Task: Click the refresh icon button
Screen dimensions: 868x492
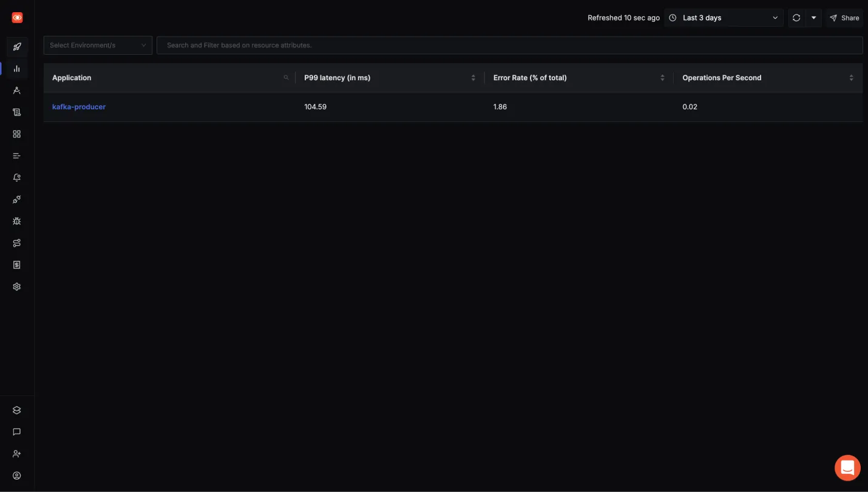Action: 796,18
